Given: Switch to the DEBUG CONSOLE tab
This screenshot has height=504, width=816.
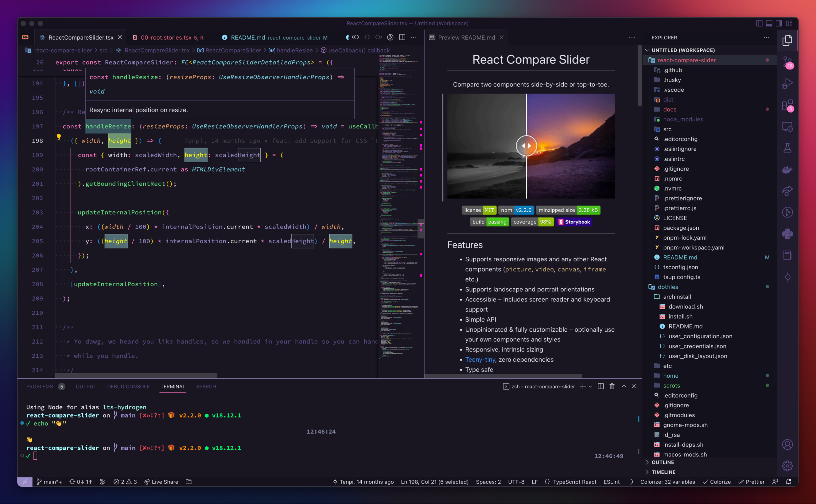Looking at the screenshot, I should click(128, 386).
